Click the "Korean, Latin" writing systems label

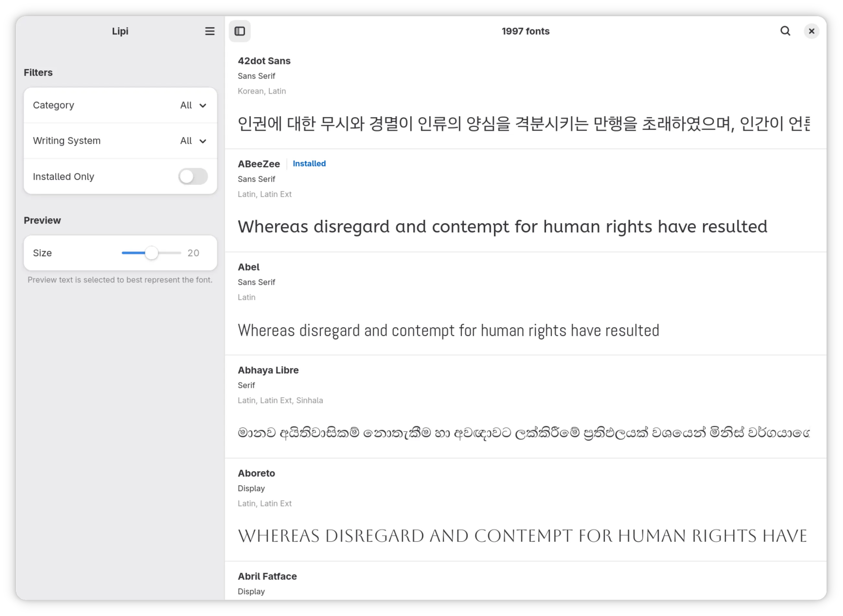(x=262, y=91)
